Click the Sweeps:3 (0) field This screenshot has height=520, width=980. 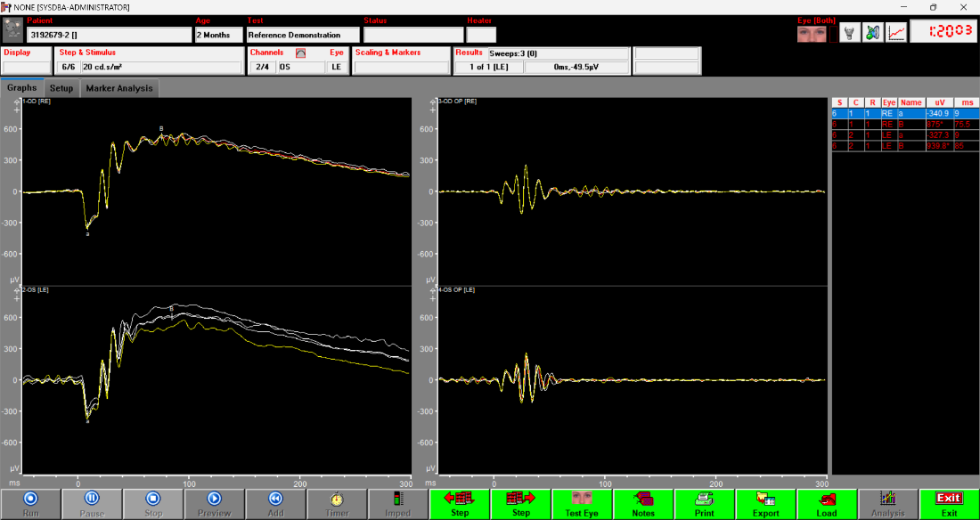pyautogui.click(x=558, y=53)
